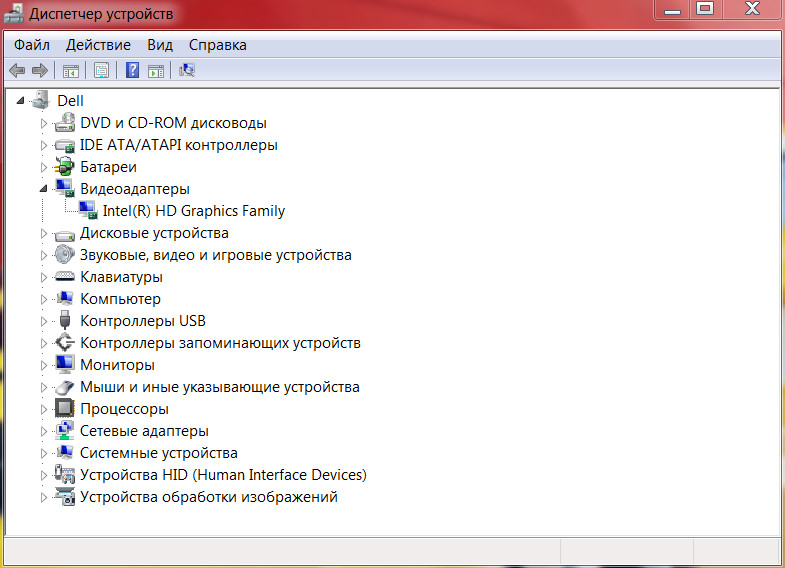Collapse the Dell root node arrow
This screenshot has width=785, height=568.
[x=21, y=101]
